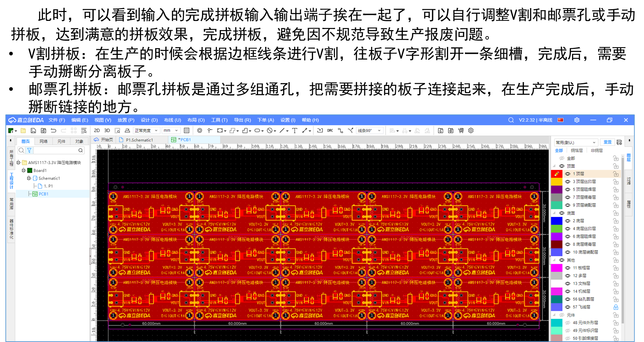Hide the 5 顶层阻焊层 layer

[x=568, y=189]
